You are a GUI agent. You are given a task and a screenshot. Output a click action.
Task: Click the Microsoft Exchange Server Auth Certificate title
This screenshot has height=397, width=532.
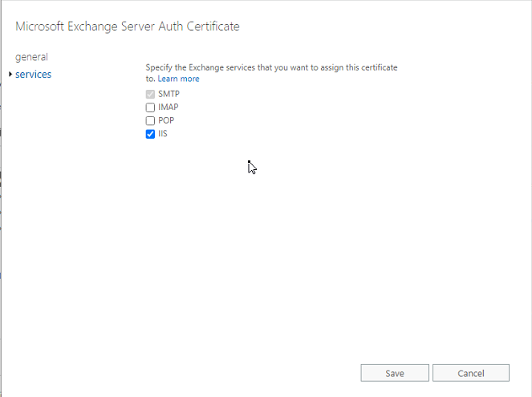coord(128,26)
